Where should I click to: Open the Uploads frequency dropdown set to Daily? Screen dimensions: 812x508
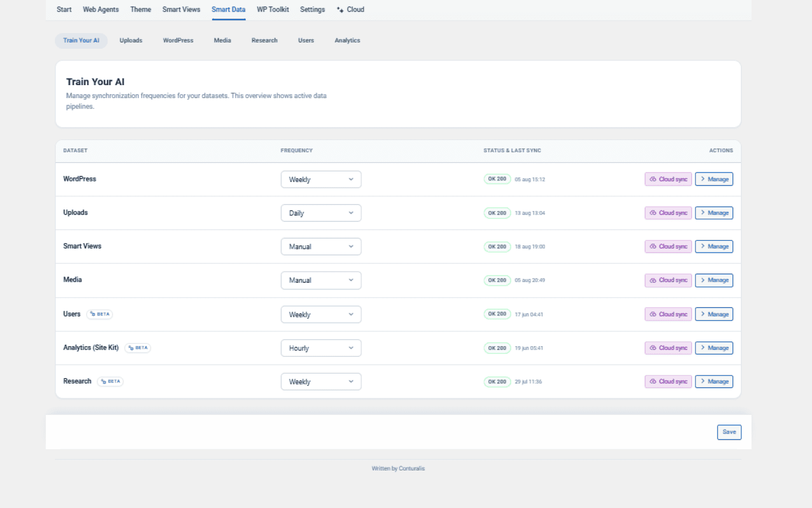321,213
